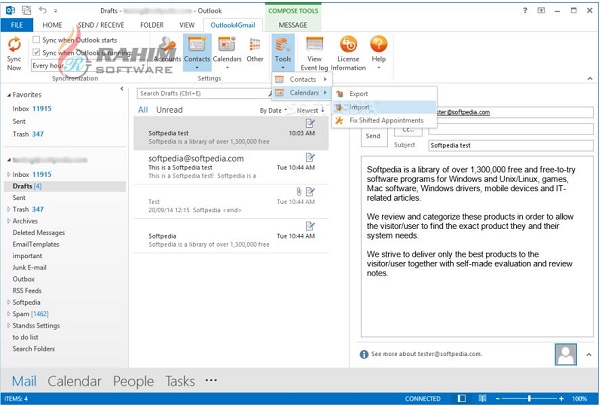Expand the Trash folder

[x=8, y=209]
